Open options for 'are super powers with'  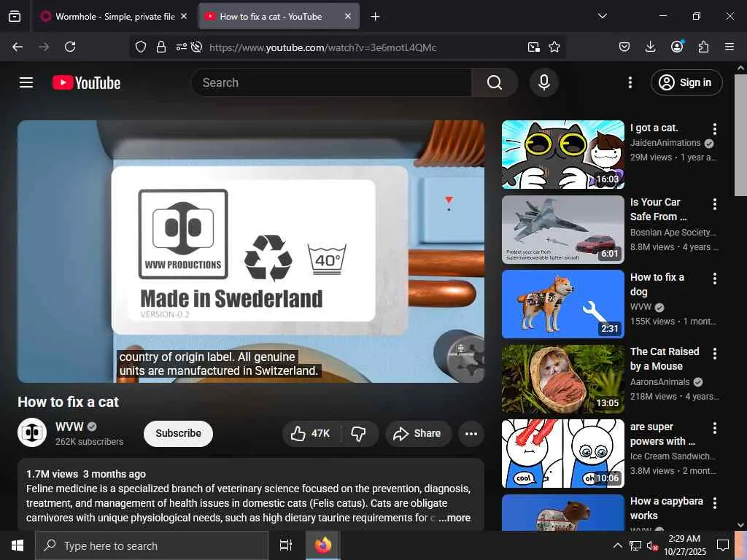[715, 428]
